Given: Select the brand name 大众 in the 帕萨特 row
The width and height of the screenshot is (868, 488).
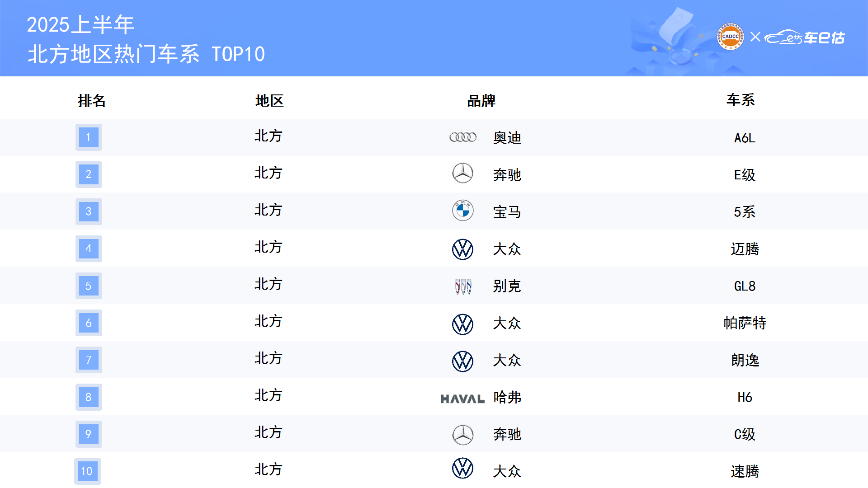Looking at the screenshot, I should tap(507, 323).
